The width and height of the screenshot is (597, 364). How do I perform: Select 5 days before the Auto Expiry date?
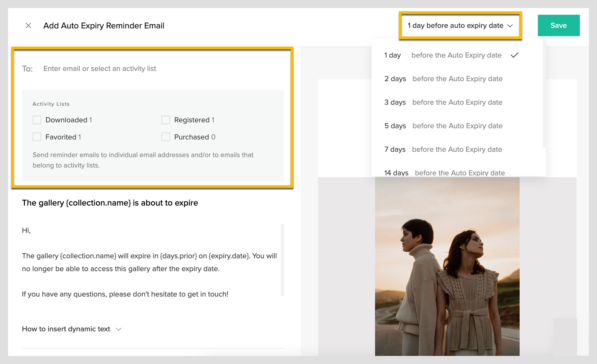tap(443, 126)
